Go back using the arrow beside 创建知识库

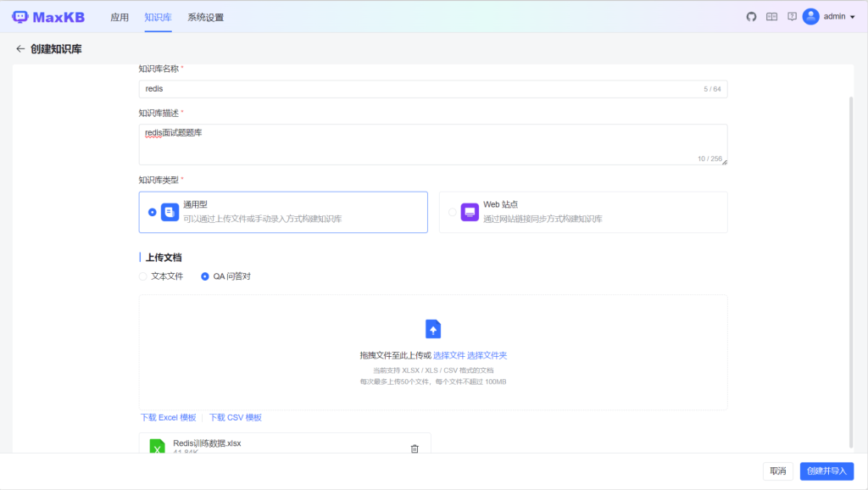tap(20, 49)
